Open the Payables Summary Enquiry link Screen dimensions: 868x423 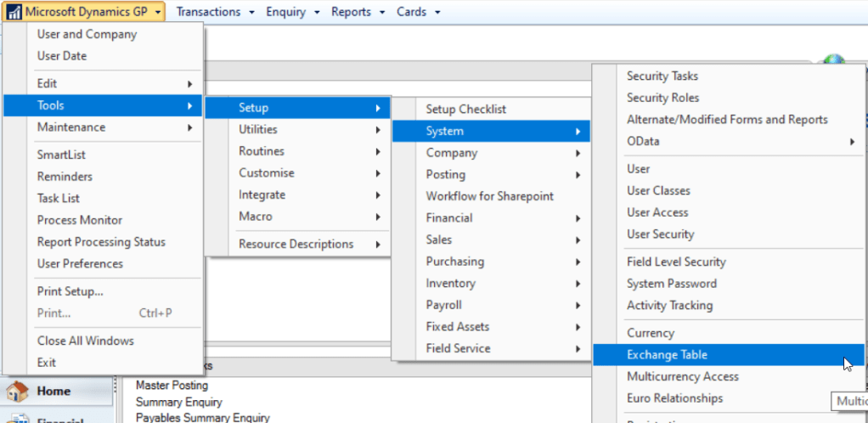[x=202, y=417]
